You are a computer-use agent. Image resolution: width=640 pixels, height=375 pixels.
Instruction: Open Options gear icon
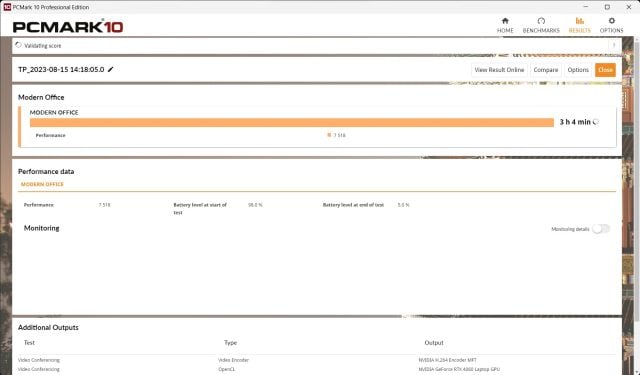pyautogui.click(x=611, y=21)
